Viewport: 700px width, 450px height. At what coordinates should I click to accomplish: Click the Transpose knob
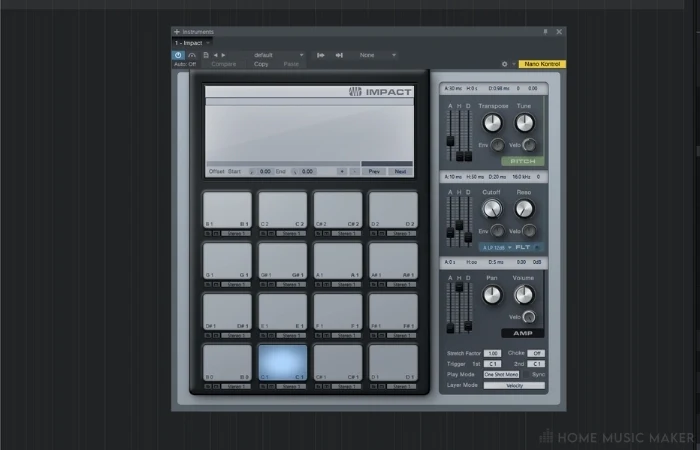pyautogui.click(x=492, y=123)
